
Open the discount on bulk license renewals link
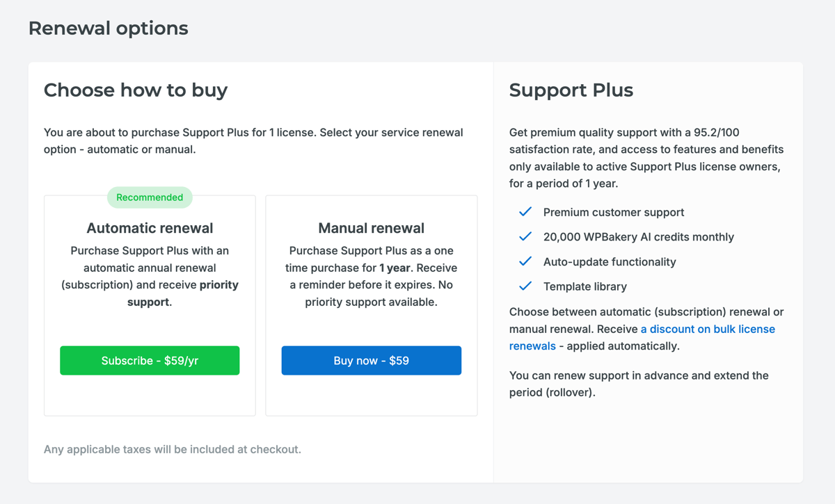point(642,337)
